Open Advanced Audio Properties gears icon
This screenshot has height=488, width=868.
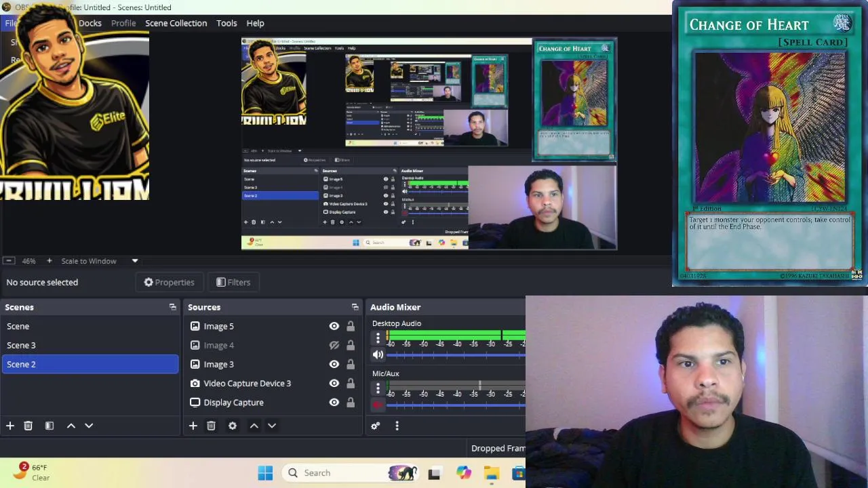point(375,426)
